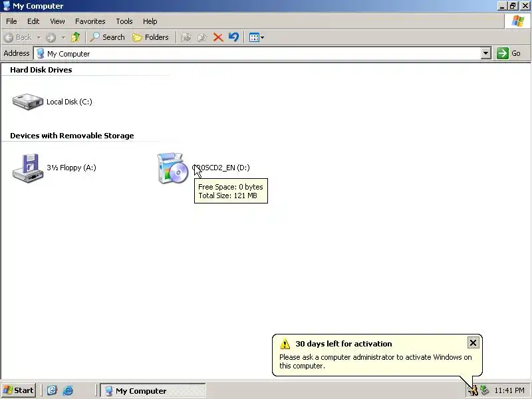This screenshot has height=399, width=532.
Task: Expand the Address bar dropdown arrow
Action: pos(486,53)
